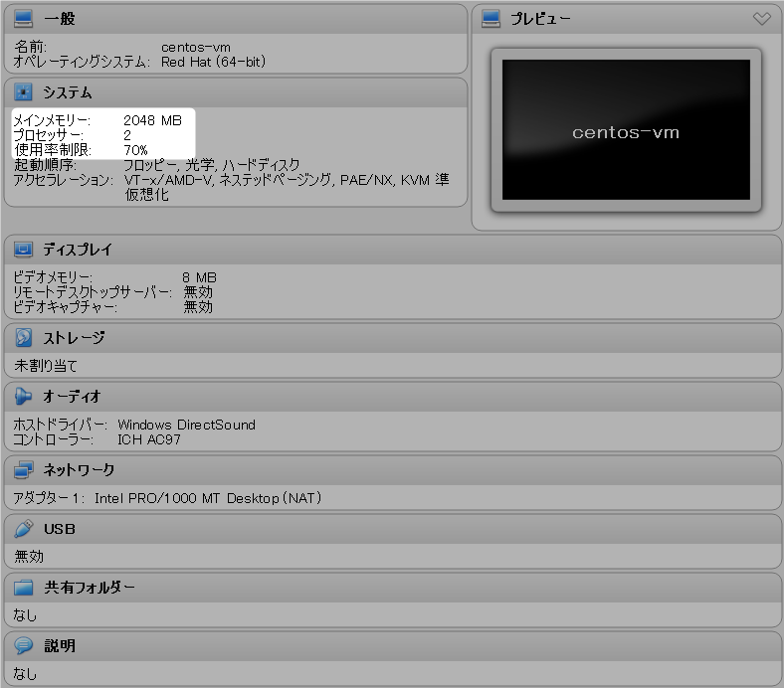Viewport: 784px width, 688px height.
Task: Select the name value centos-vm
Action: click(195, 48)
